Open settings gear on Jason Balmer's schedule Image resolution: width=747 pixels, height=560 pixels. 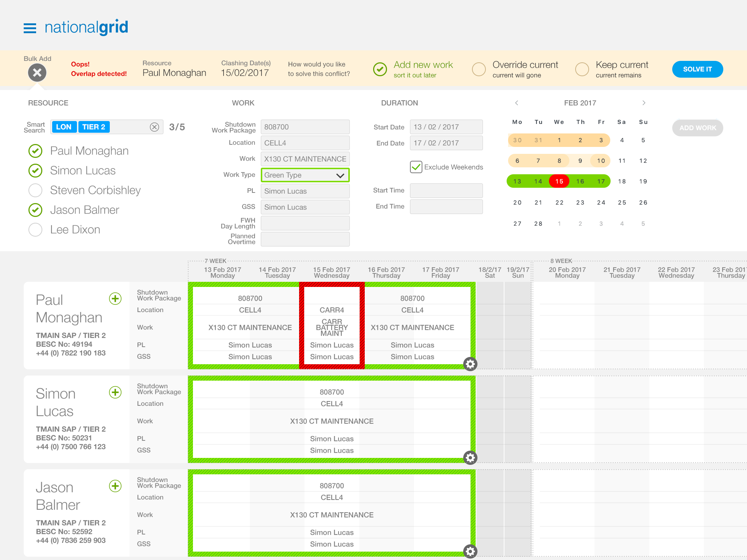(470, 551)
